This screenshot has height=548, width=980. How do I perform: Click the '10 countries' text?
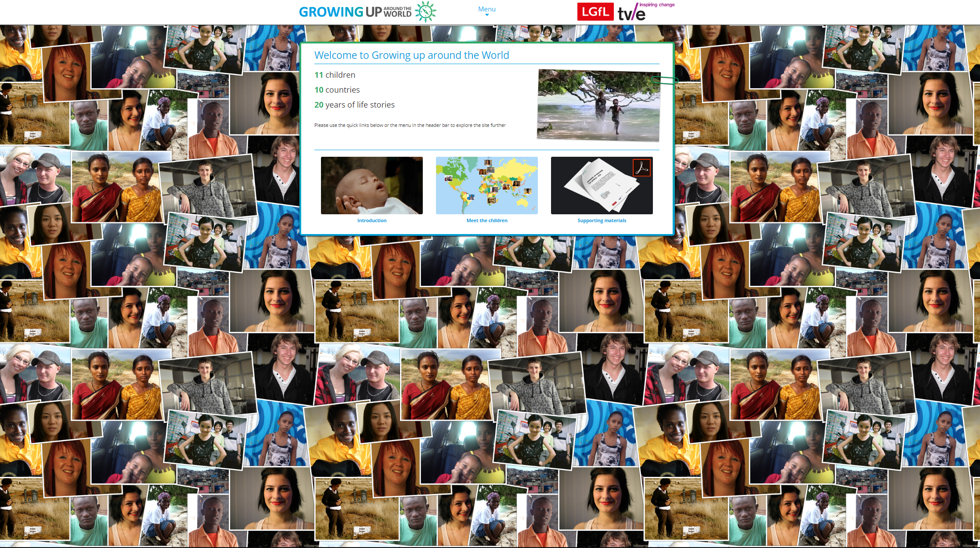(x=337, y=90)
